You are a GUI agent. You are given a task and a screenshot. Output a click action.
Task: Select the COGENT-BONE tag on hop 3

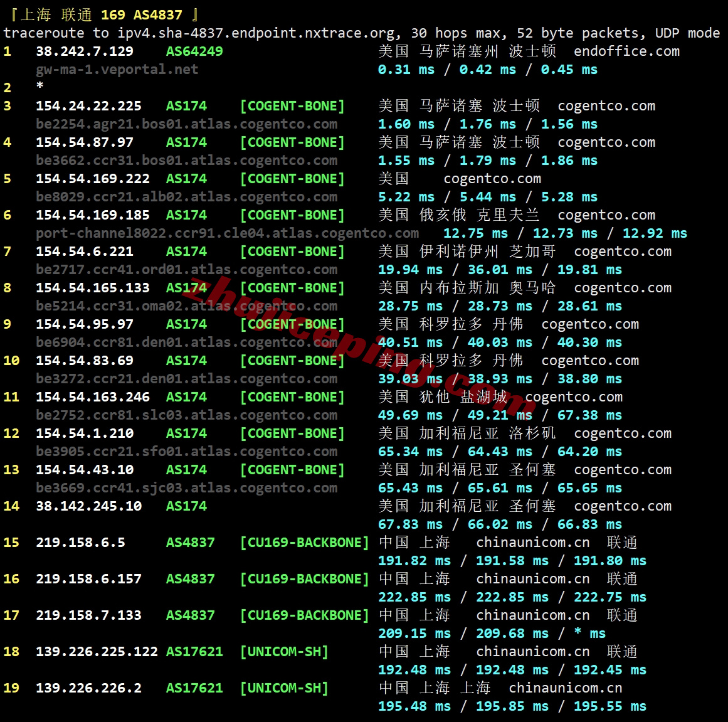pyautogui.click(x=292, y=106)
